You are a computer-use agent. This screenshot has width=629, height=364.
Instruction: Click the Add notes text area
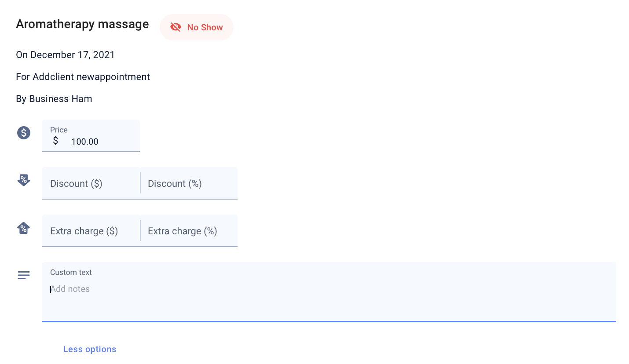(329, 292)
